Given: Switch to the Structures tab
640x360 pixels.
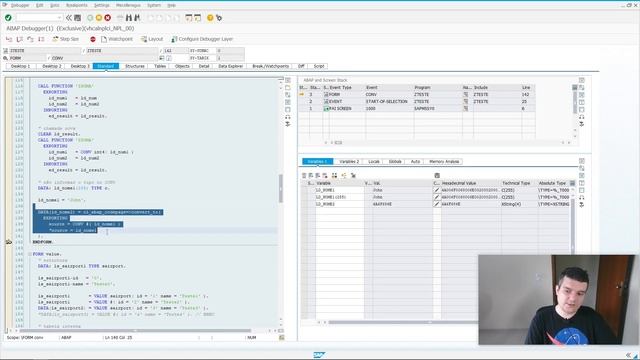Looking at the screenshot, I should tap(135, 66).
